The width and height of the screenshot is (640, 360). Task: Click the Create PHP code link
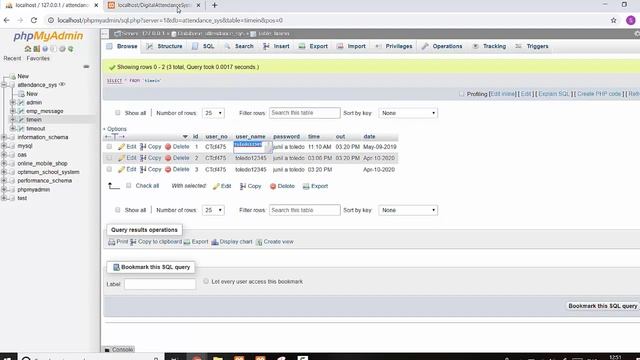pyautogui.click(x=599, y=94)
